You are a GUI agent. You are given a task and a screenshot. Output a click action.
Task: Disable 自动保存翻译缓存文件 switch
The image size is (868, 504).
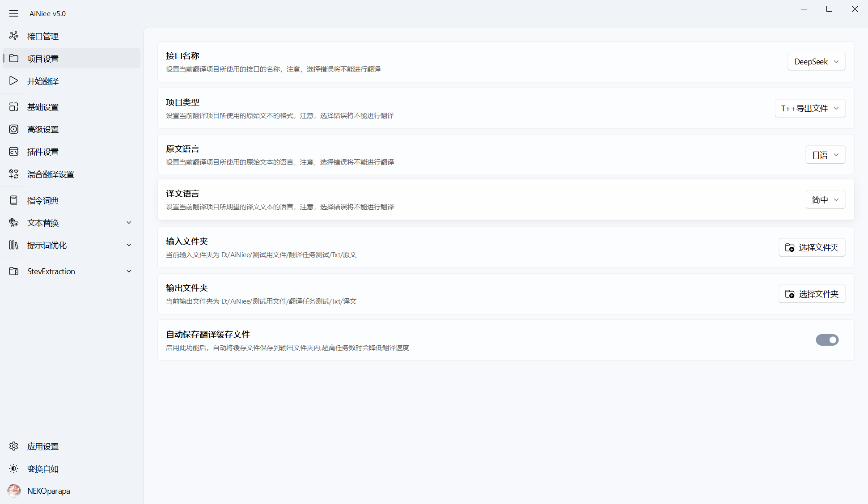[x=827, y=340]
